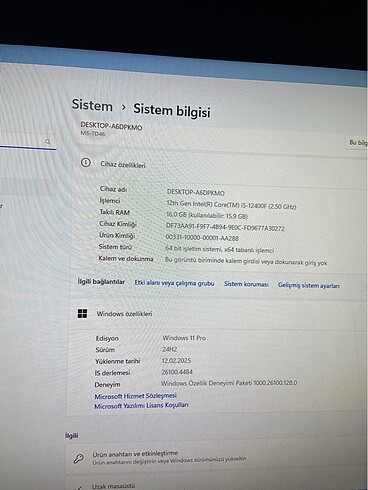Open Microsoft Yazılımı Lisans Koşulları link
Screen dimensions: 368x490
[141, 406]
